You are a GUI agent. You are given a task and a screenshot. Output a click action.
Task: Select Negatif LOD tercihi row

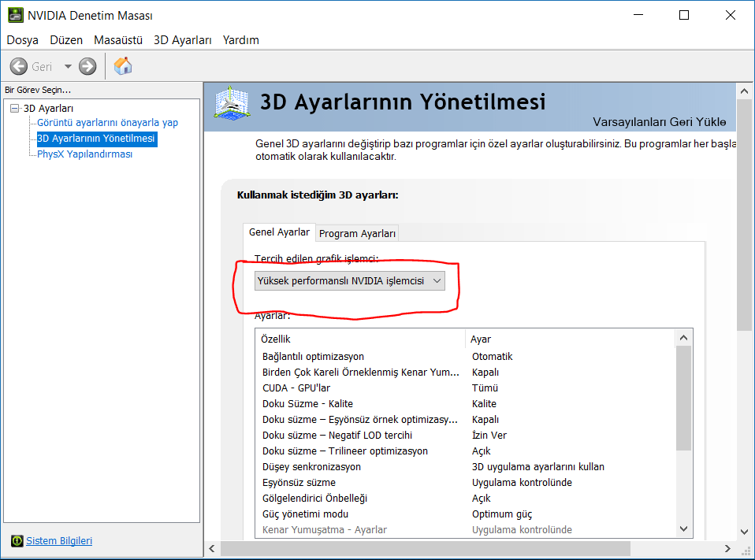[x=466, y=435]
